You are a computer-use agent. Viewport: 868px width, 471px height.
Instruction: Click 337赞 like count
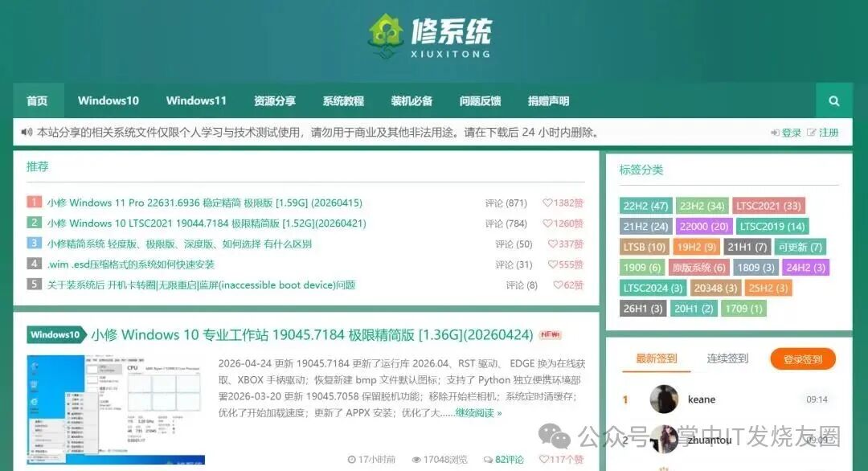(x=566, y=244)
